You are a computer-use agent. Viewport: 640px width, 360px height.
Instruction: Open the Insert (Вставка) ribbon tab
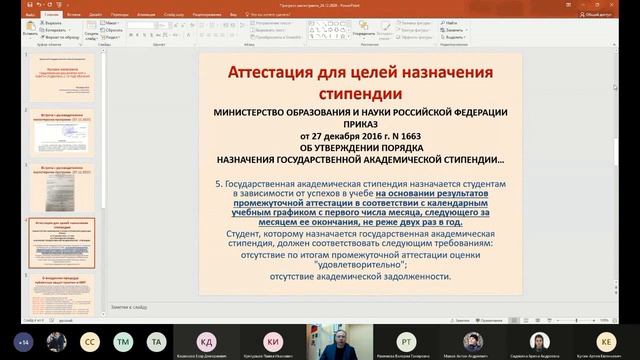point(74,15)
